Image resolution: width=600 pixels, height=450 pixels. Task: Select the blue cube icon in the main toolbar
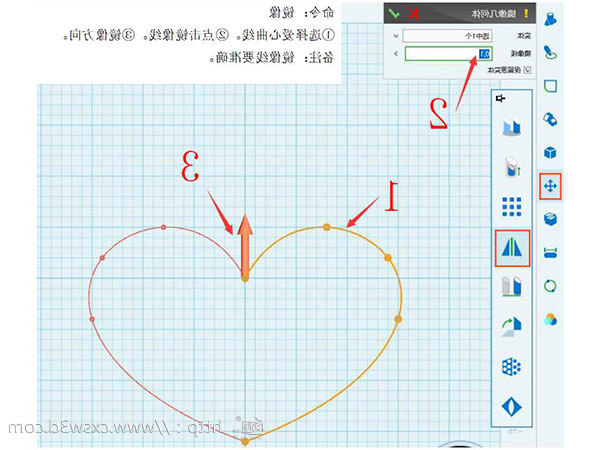550,153
